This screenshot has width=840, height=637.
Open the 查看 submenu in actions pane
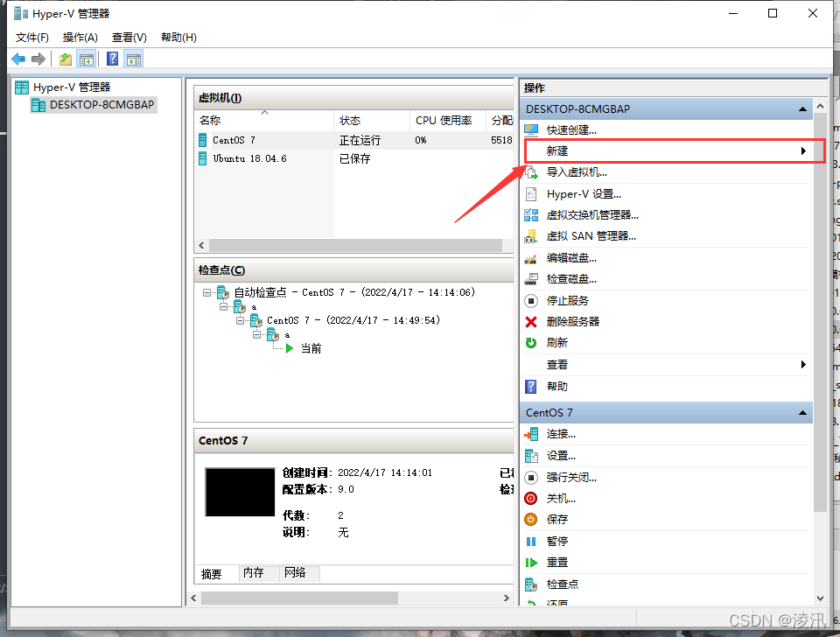tap(666, 365)
